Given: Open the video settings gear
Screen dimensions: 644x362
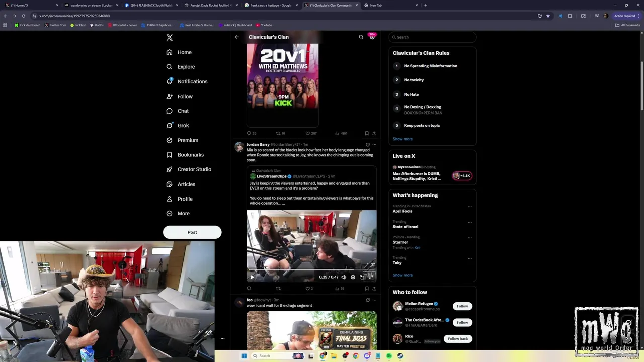Looking at the screenshot, I should (x=353, y=277).
